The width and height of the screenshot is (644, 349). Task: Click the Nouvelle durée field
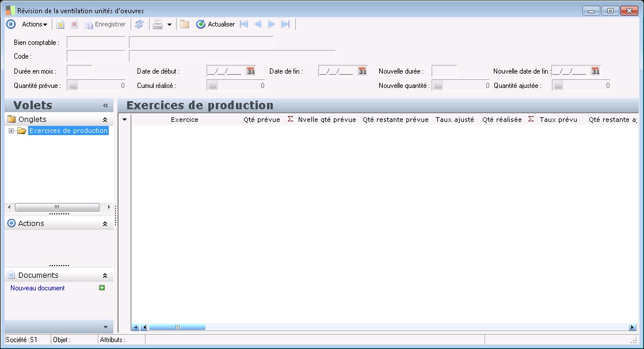pos(444,71)
